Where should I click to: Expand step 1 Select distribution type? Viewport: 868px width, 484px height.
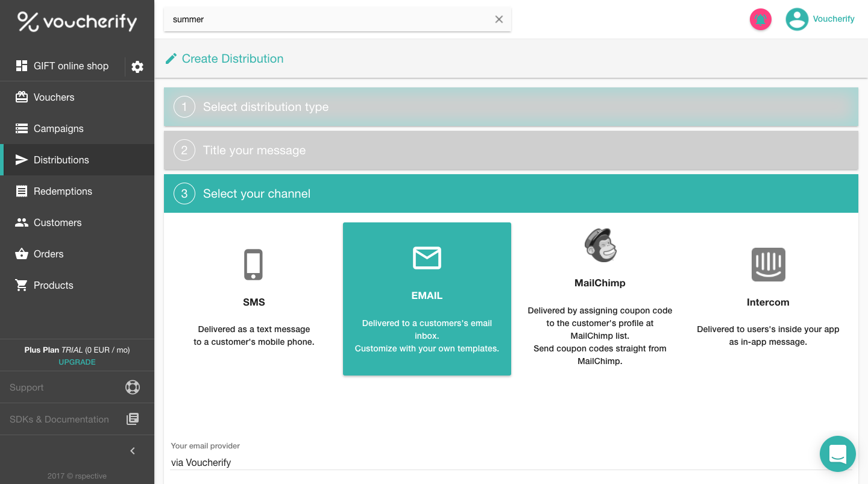click(x=511, y=107)
